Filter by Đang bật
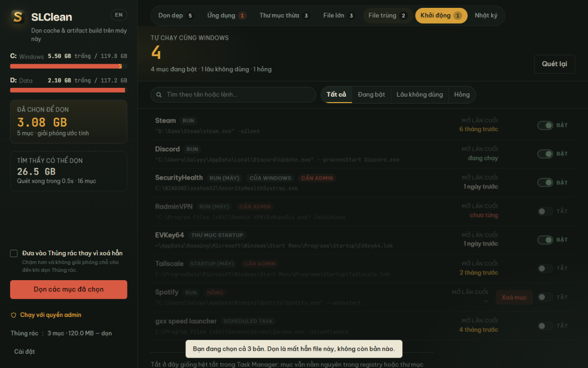The width and height of the screenshot is (588, 368). [x=371, y=95]
